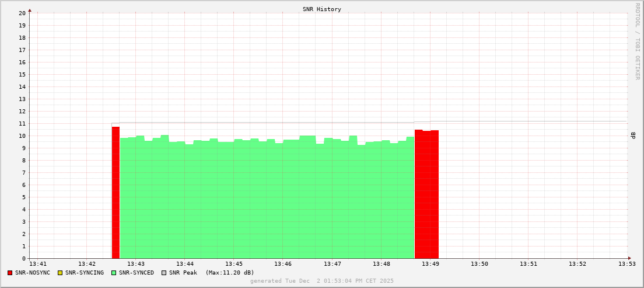Click the 13:43 time axis label
Viewport: 644px width, 288px height.
[x=135, y=265]
